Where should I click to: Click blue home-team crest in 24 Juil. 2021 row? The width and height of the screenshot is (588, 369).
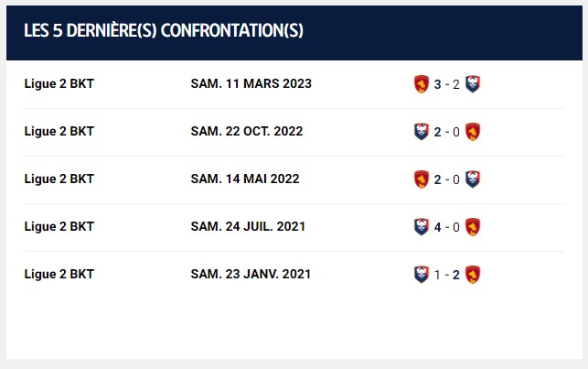(x=422, y=227)
